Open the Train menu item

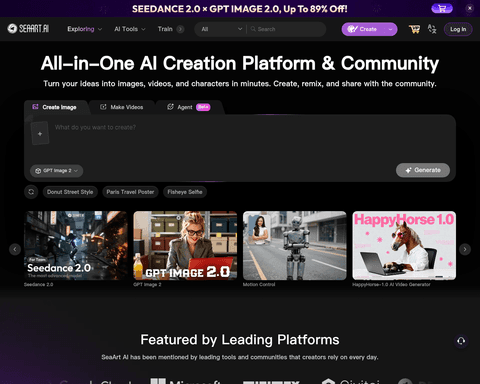[165, 29]
